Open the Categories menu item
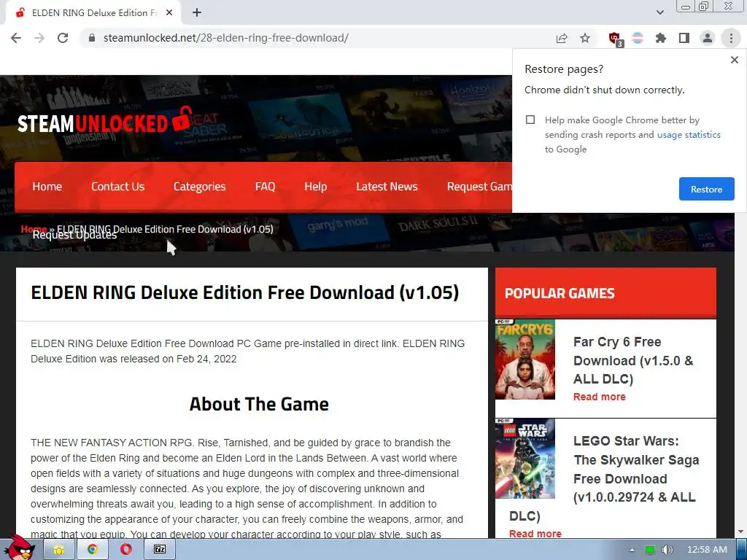This screenshot has height=560, width=747. [x=200, y=187]
